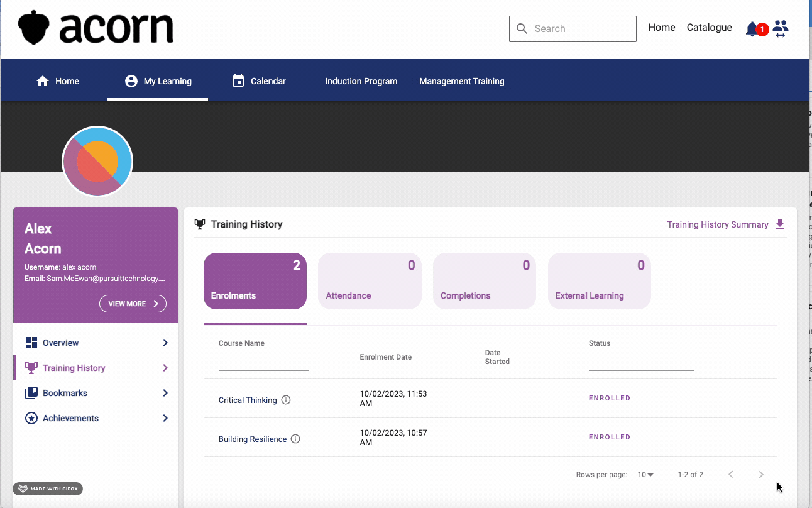Click the Search input field
Image resolution: width=812 pixels, height=508 pixels.
581,29
